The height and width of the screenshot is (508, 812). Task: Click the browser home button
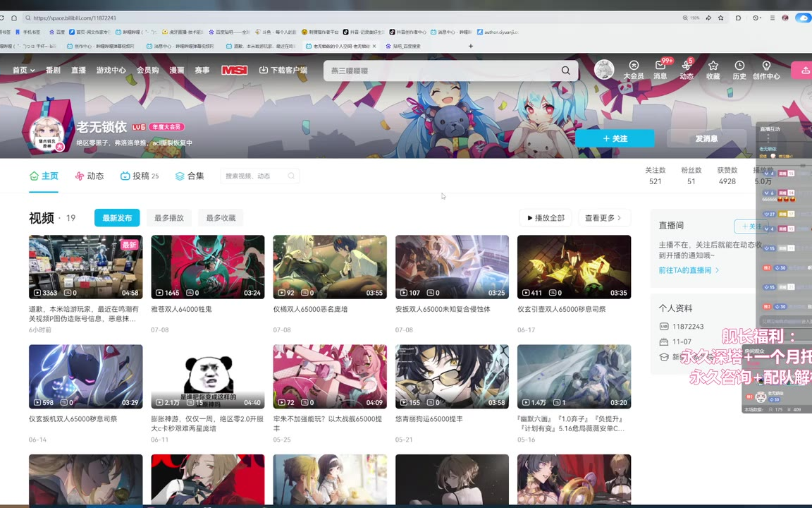(14, 18)
